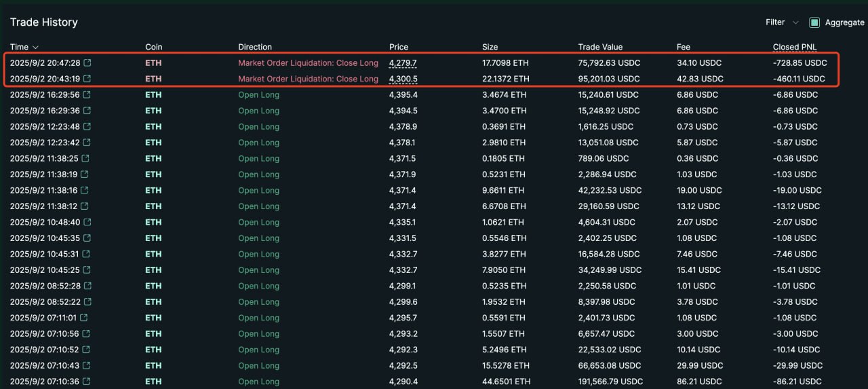Click the Direction column header
The height and width of the screenshot is (389, 868).
(x=255, y=47)
